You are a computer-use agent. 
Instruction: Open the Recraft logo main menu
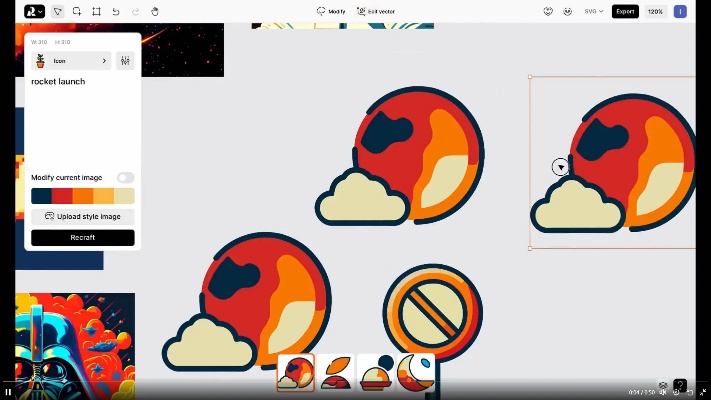pos(34,11)
